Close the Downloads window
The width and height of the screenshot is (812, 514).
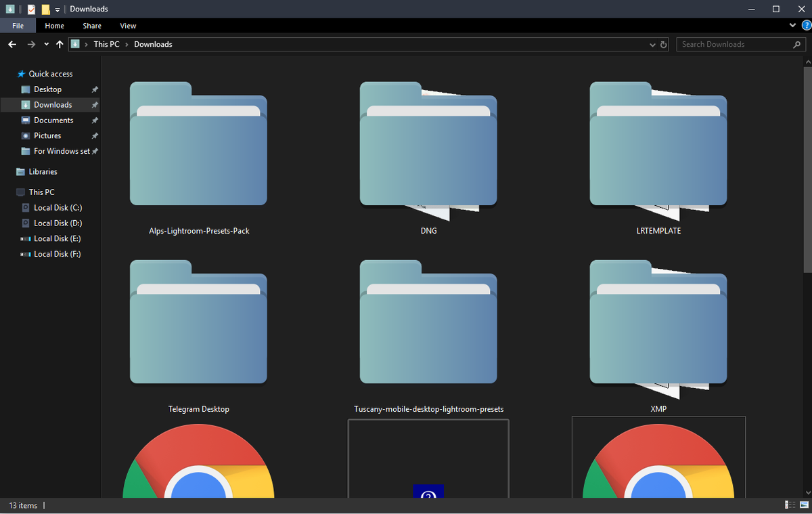800,9
